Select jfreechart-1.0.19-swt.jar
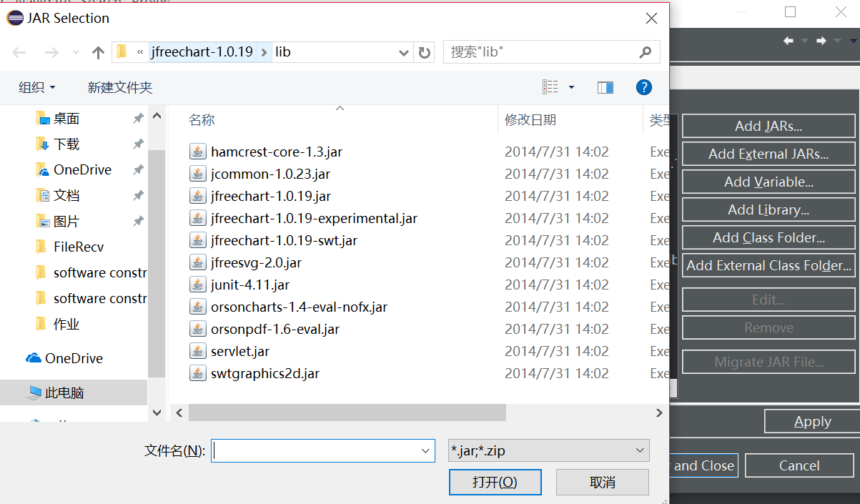 click(282, 240)
